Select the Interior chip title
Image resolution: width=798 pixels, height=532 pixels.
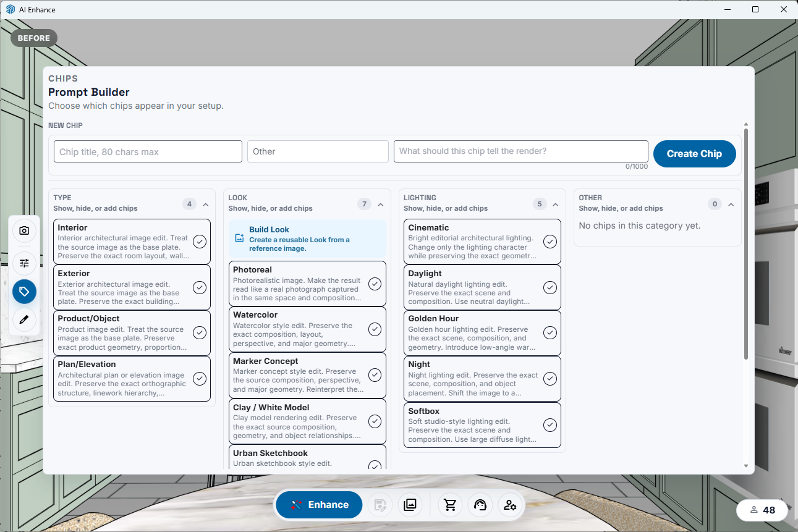coord(72,228)
